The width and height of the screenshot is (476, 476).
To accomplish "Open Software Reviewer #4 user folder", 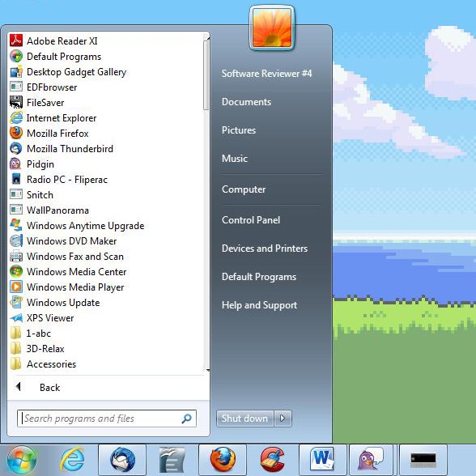I will 266,74.
